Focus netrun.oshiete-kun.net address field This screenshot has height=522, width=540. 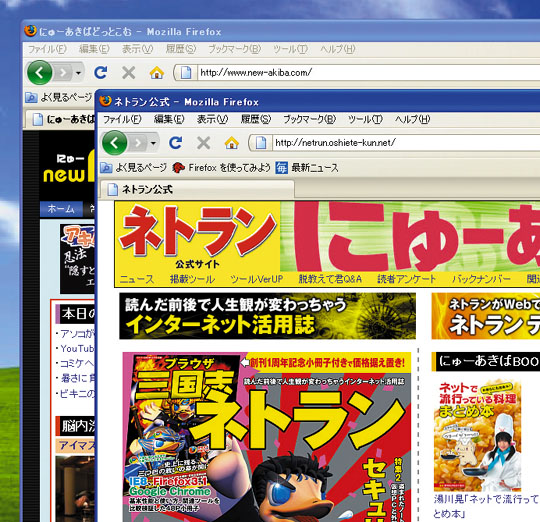[406, 143]
